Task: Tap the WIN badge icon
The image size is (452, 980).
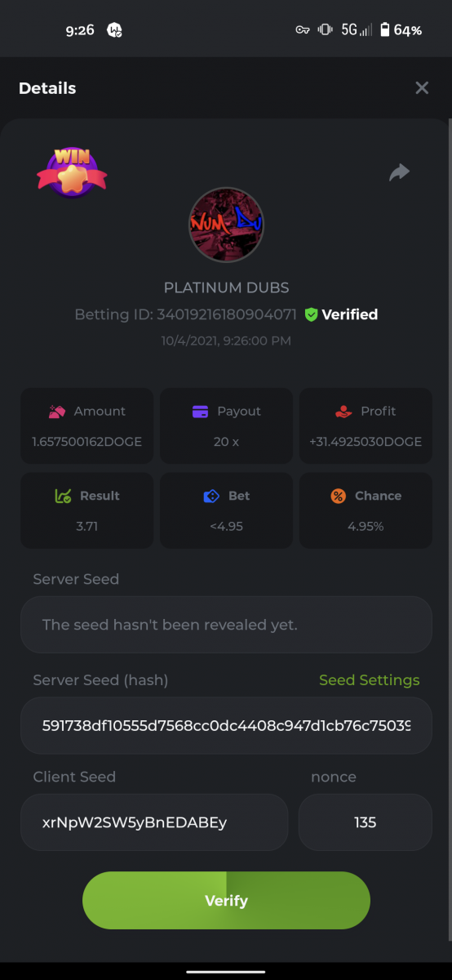Action: (x=72, y=171)
